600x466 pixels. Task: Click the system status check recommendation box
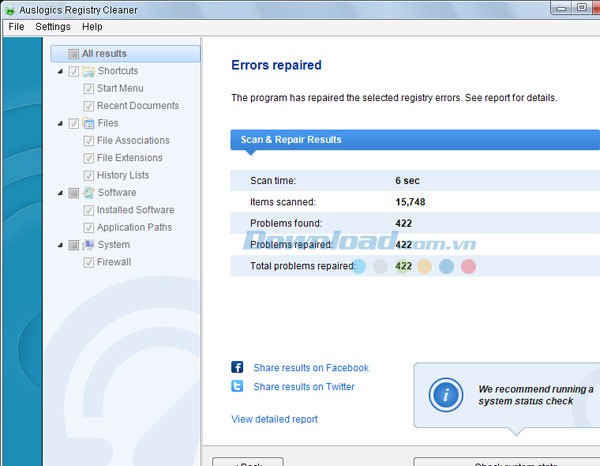[507, 395]
